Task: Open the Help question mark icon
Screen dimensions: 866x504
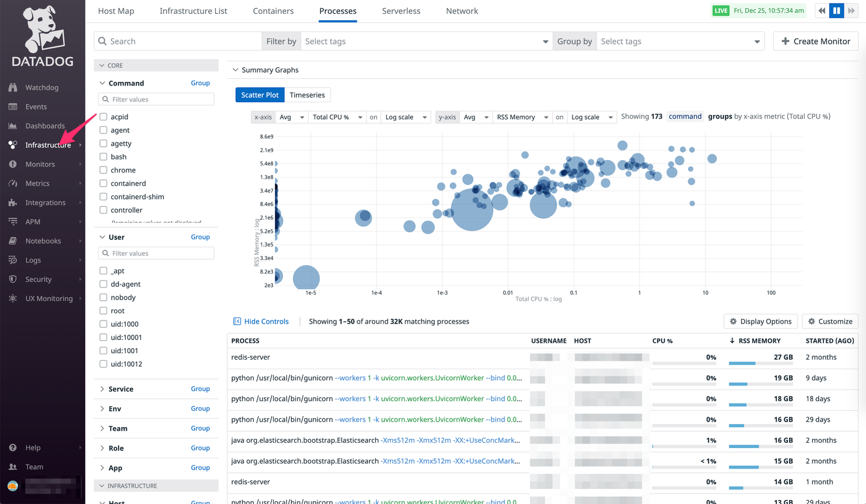Action: pyautogui.click(x=13, y=447)
